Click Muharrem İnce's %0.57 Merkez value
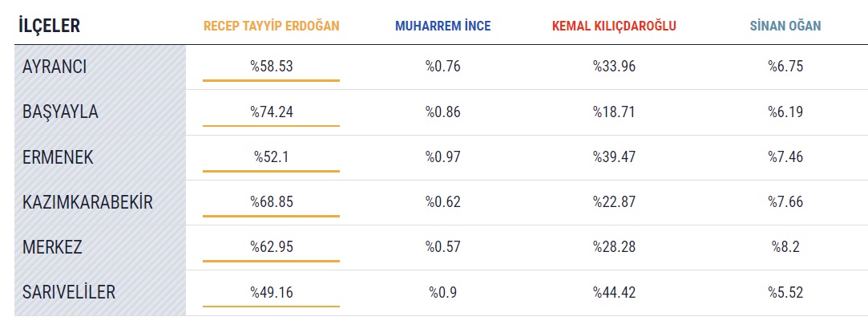 coord(442,247)
